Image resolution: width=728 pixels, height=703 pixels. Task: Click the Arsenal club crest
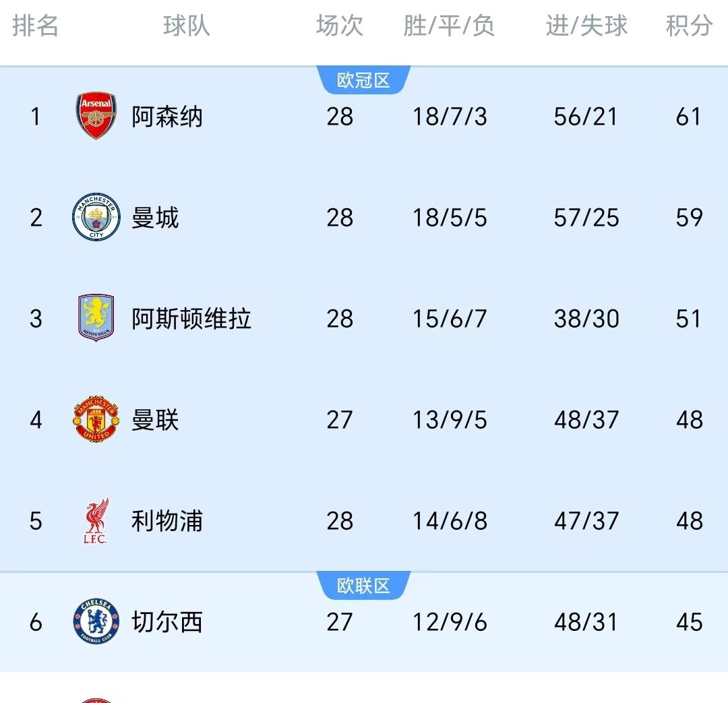coord(96,116)
